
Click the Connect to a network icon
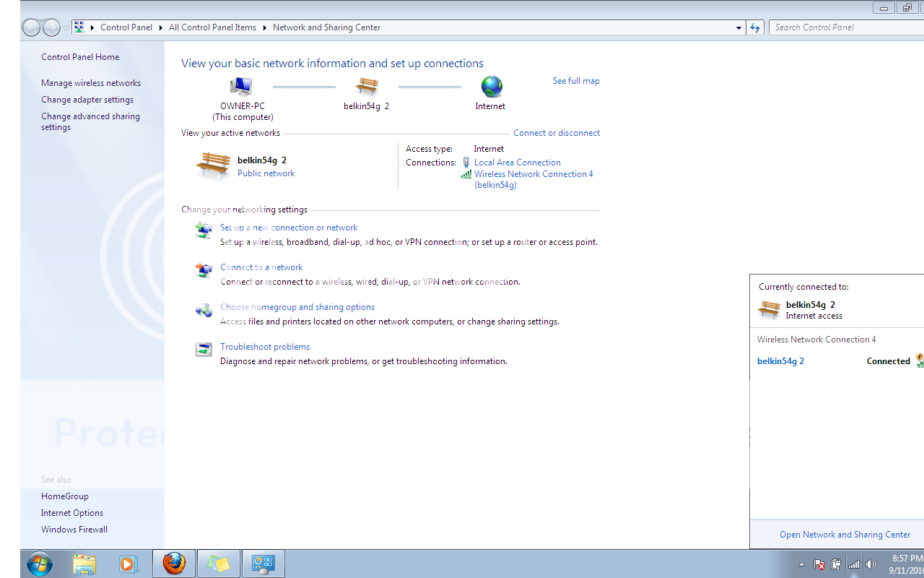point(204,270)
